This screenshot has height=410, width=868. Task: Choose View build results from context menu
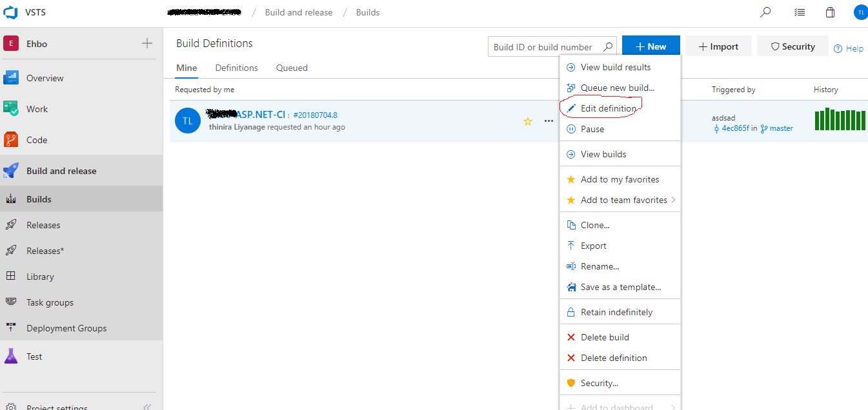point(620,67)
